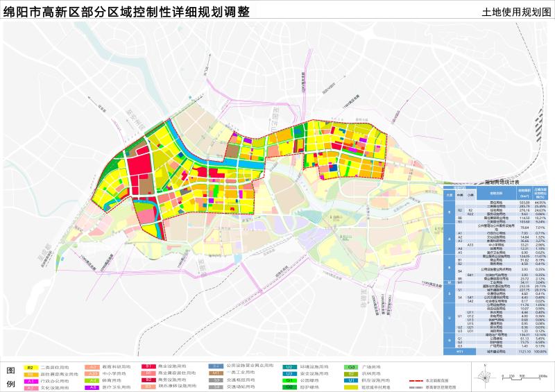Click the red dashed boundary line legend symbol

(416, 381)
